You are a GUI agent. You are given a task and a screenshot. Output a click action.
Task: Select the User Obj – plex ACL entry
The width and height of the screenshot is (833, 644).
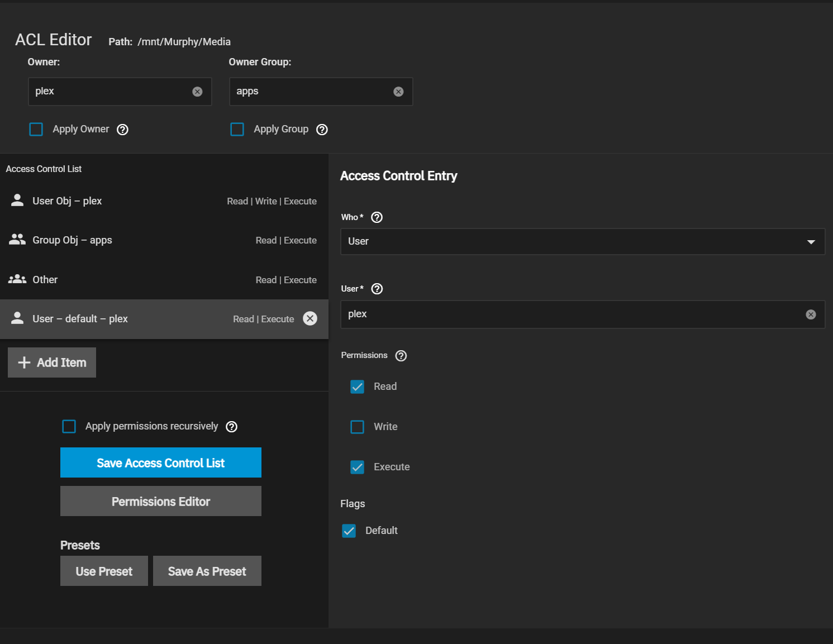coord(164,201)
